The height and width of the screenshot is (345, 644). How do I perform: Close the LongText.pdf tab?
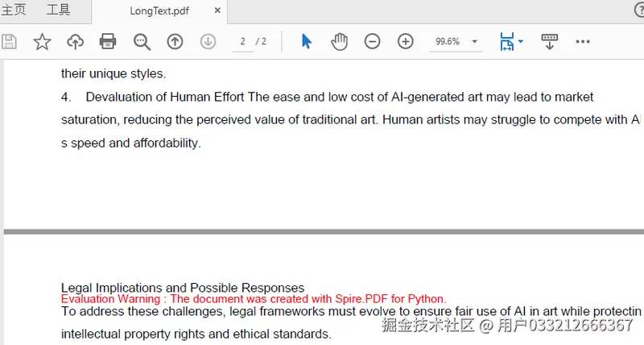coord(217,10)
